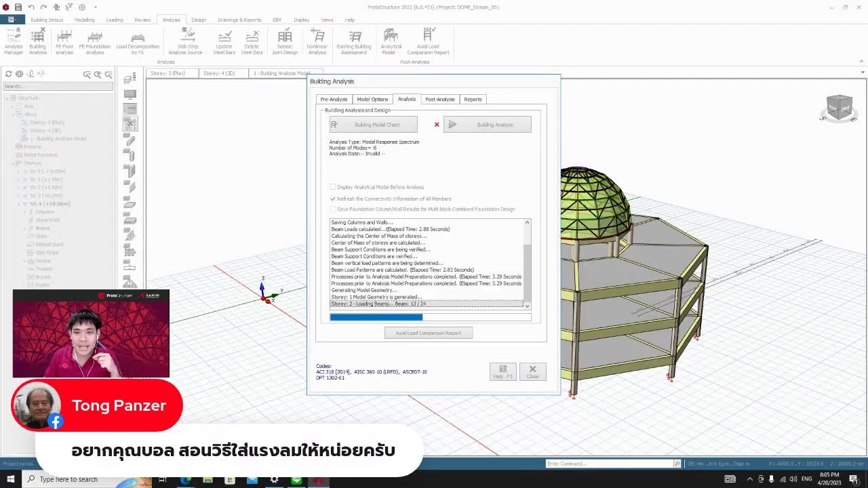This screenshot has height=488, width=868.
Task: Click the view cube in the 3D viewport
Action: [x=839, y=107]
